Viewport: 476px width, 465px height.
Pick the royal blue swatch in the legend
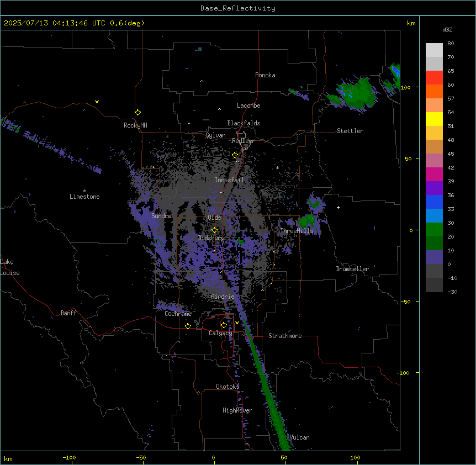click(x=434, y=202)
